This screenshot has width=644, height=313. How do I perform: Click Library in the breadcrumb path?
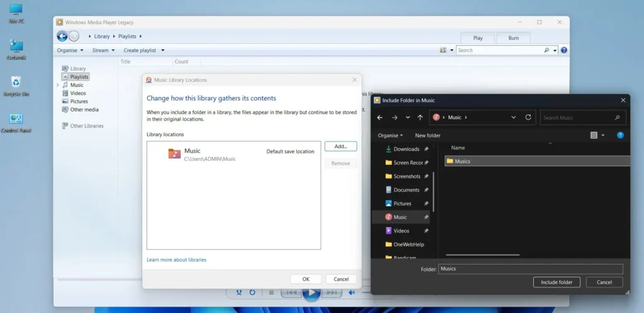(102, 36)
